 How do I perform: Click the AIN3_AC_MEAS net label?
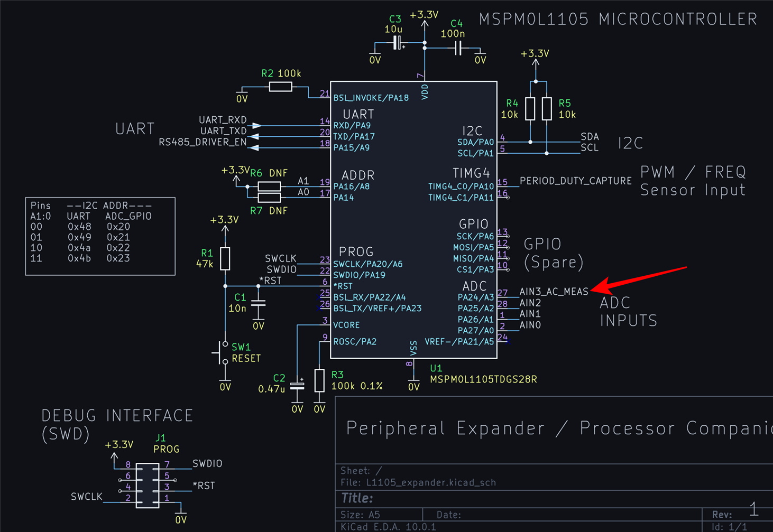554,292
